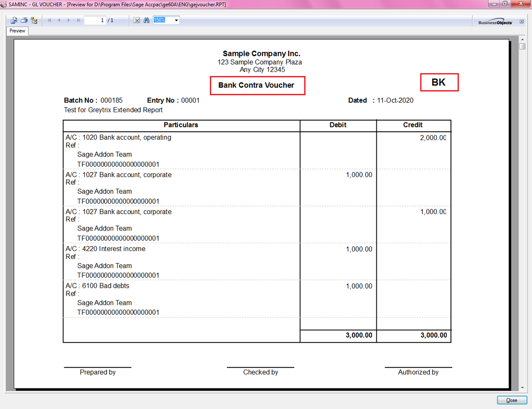Click the credit total '3,000.00'
The height and width of the screenshot is (409, 532).
(434, 335)
